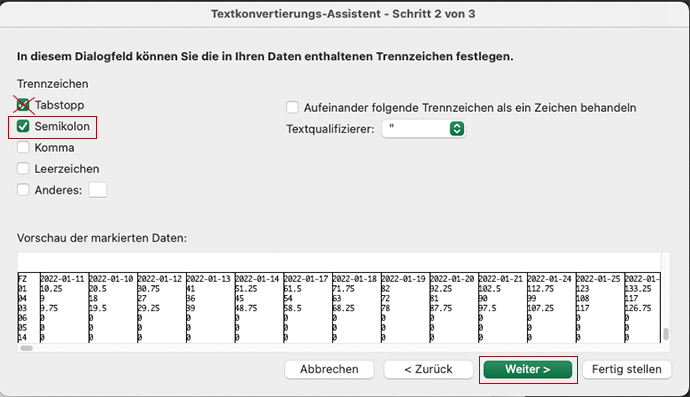The image size is (690, 397).
Task: Select the 2022-01-25 preview column header
Action: 598,279
